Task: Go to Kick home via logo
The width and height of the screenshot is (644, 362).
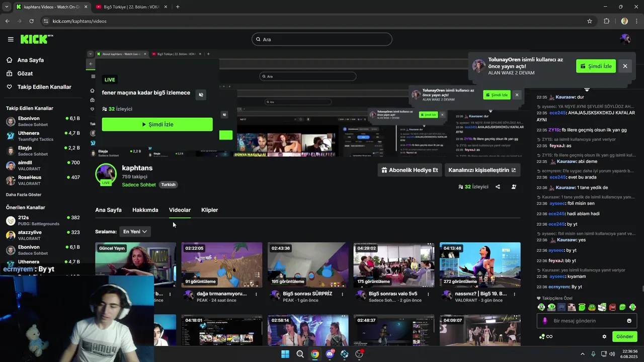Action: pos(36,39)
